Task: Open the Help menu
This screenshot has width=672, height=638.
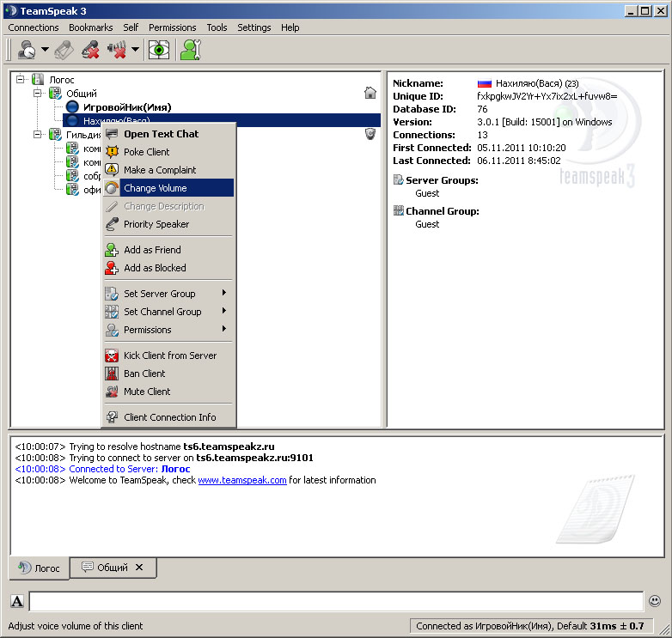Action: (x=290, y=27)
